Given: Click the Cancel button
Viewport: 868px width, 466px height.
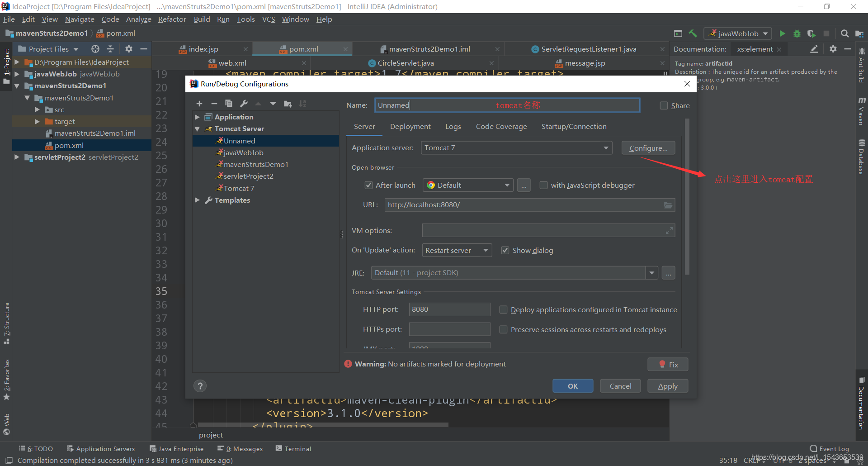Looking at the screenshot, I should pyautogui.click(x=620, y=386).
